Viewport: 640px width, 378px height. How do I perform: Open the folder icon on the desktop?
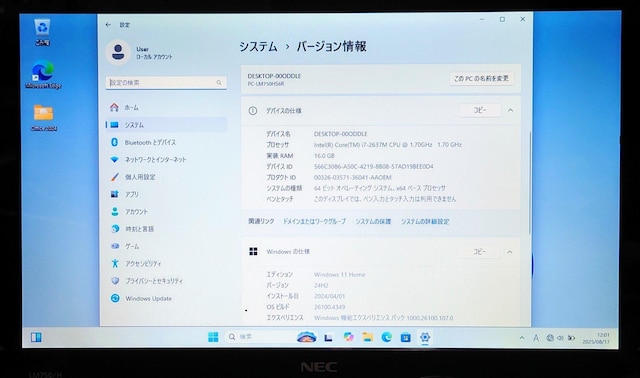43,118
